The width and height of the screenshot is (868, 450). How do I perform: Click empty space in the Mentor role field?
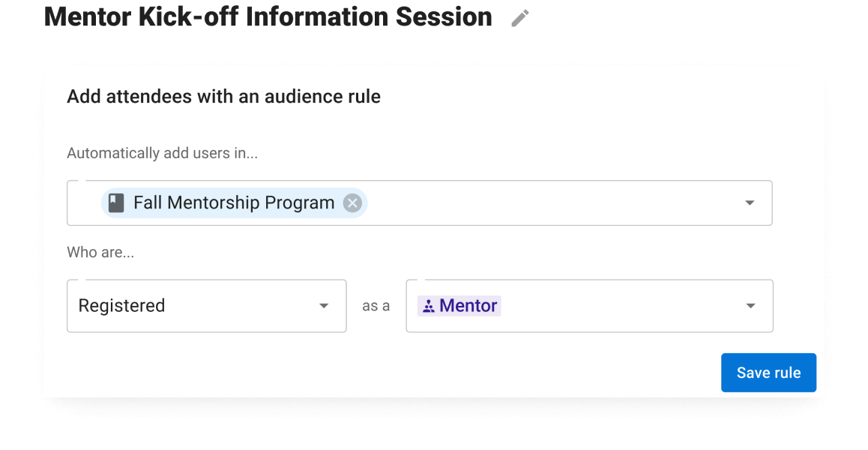click(x=620, y=306)
